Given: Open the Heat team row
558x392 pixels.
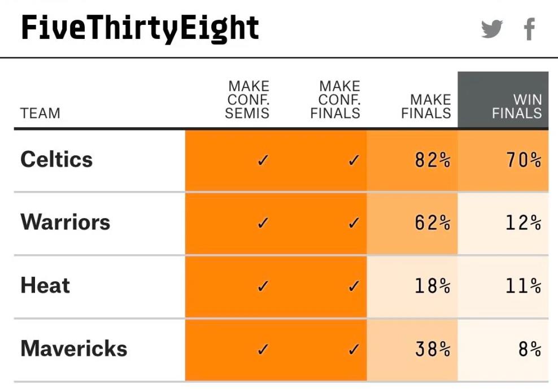Looking at the screenshot, I should (x=281, y=286).
